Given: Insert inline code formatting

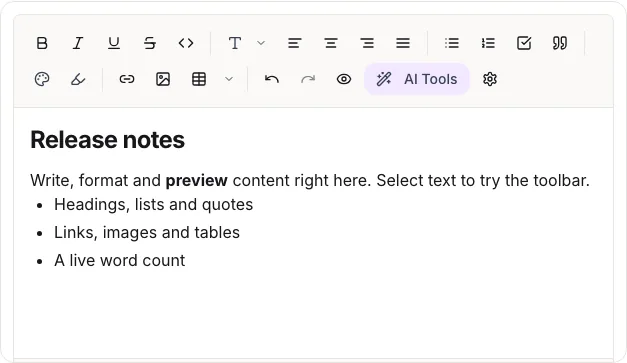Looking at the screenshot, I should tap(186, 43).
